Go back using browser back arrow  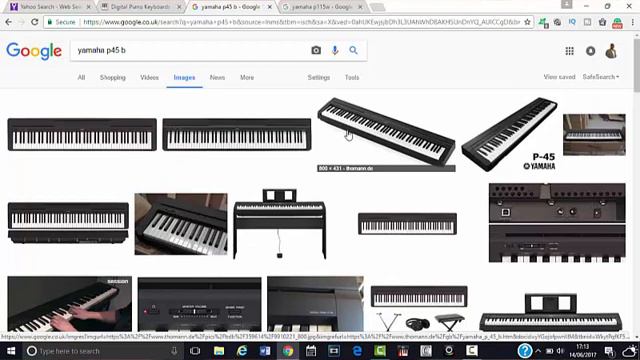[x=9, y=22]
